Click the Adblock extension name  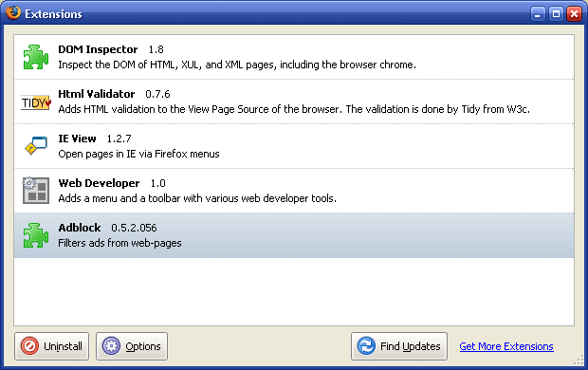pyautogui.click(x=80, y=228)
